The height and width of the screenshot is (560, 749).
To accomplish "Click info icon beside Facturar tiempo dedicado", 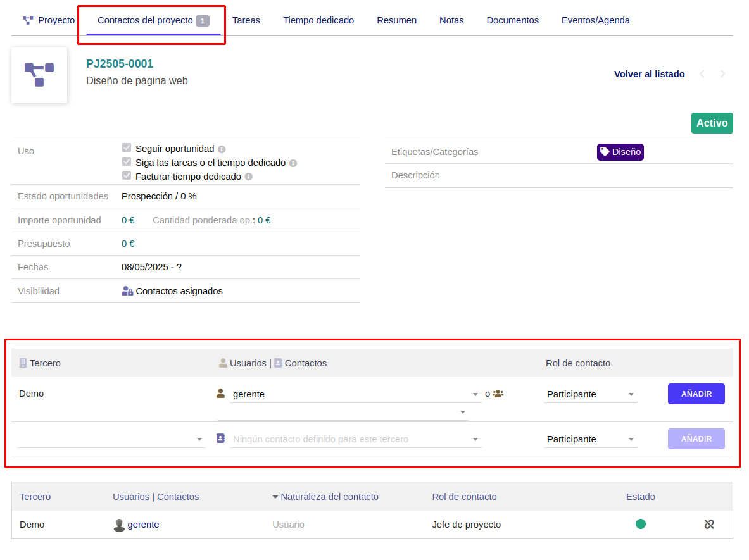I will coord(248,177).
